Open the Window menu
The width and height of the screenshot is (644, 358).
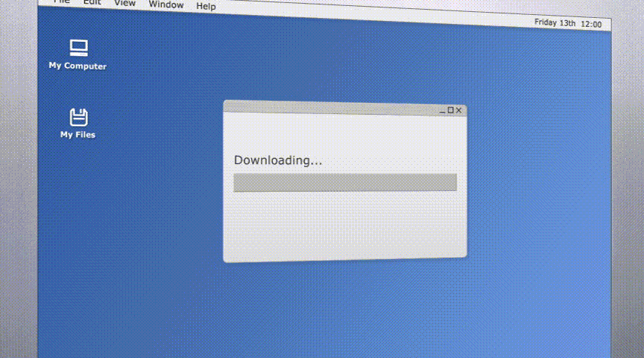(165, 5)
